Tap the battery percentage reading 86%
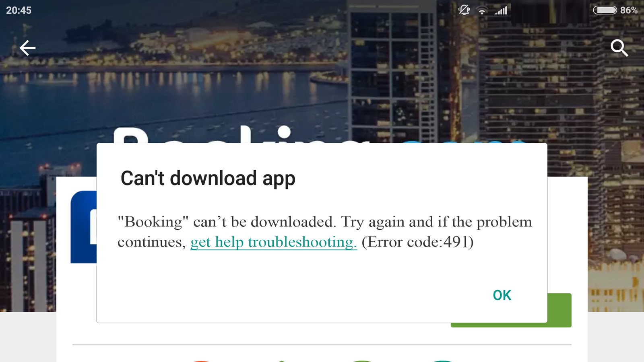This screenshot has height=362, width=644. [630, 11]
